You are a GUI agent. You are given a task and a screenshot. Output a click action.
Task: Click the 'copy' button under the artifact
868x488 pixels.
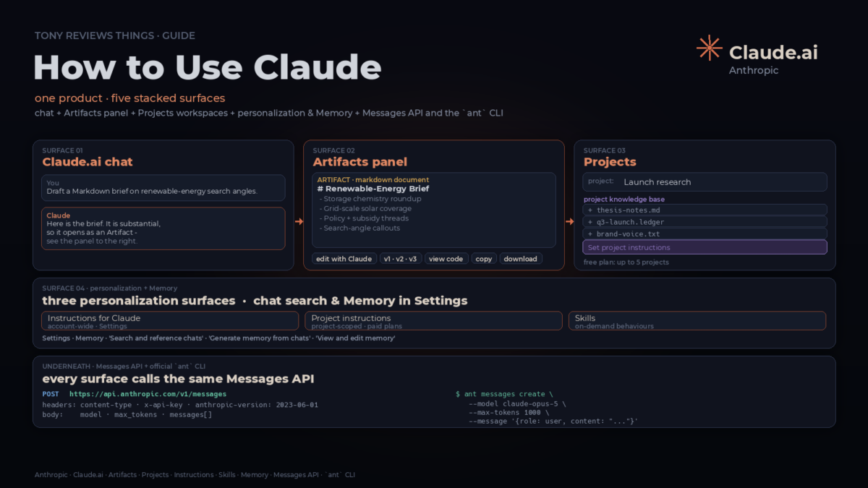[484, 259]
